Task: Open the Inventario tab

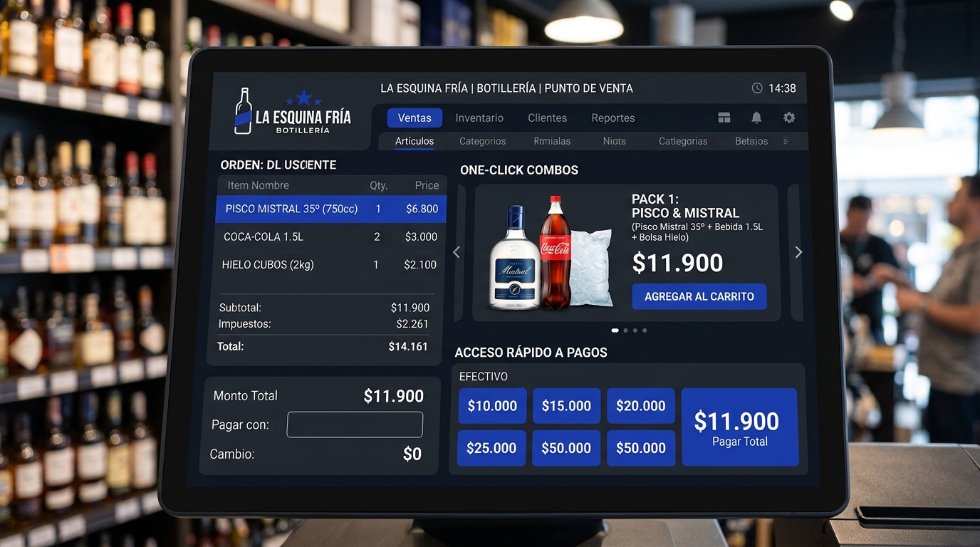Action: (x=479, y=118)
